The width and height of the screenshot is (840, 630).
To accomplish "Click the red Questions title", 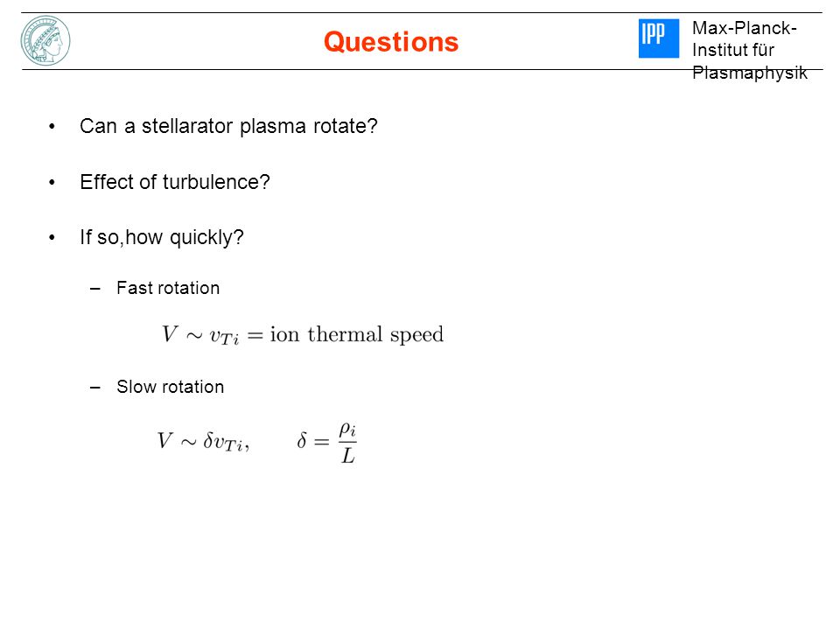I will click(x=391, y=42).
